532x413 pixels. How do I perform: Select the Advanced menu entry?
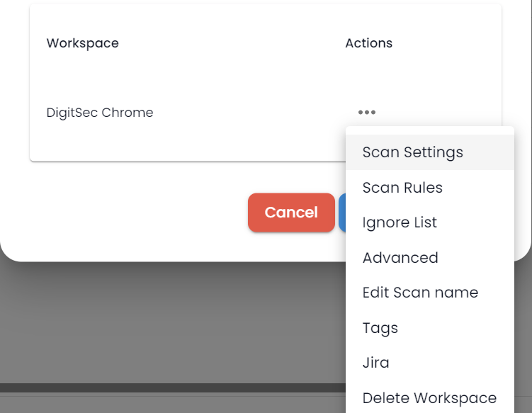pyautogui.click(x=430, y=258)
